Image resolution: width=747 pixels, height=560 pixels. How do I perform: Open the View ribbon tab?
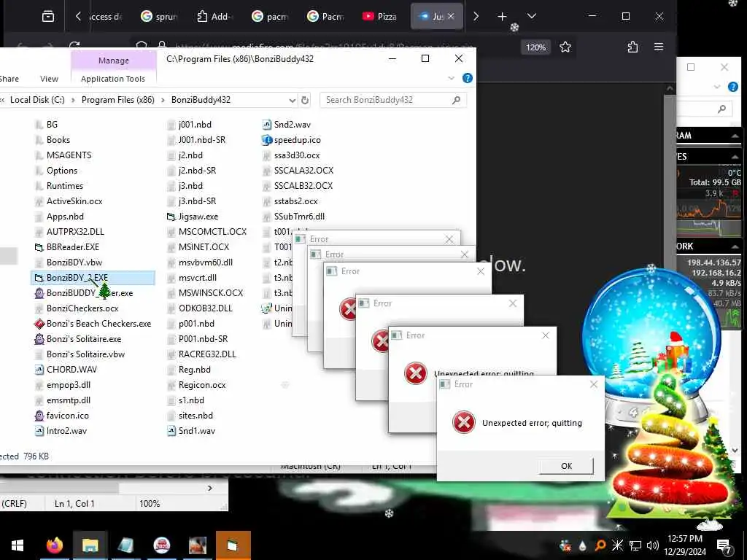pos(49,79)
